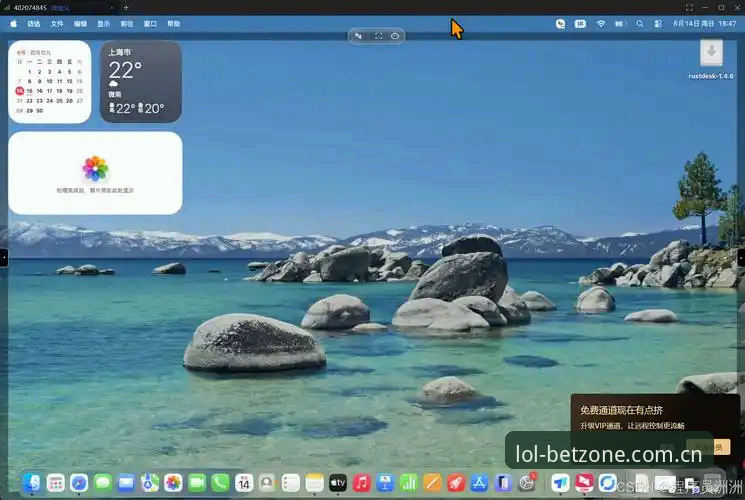This screenshot has width=745, height=500.
Task: Click the Photos widget on the desktop
Action: coord(95,173)
